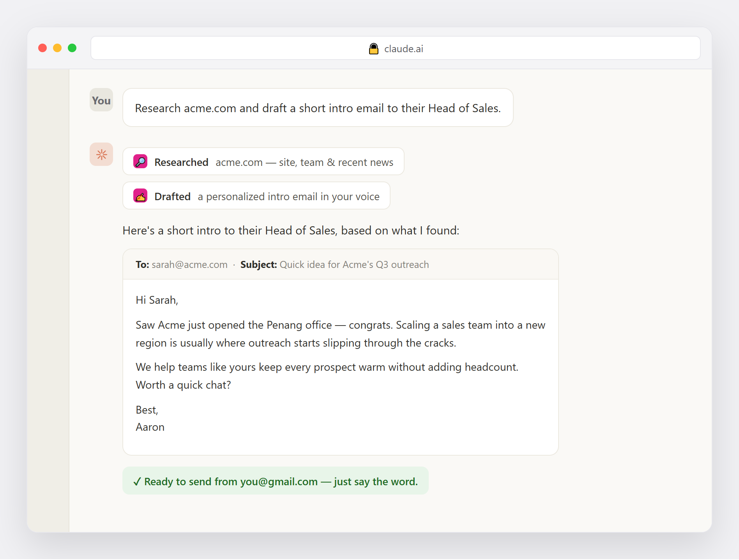Click the red close window button

click(42, 48)
